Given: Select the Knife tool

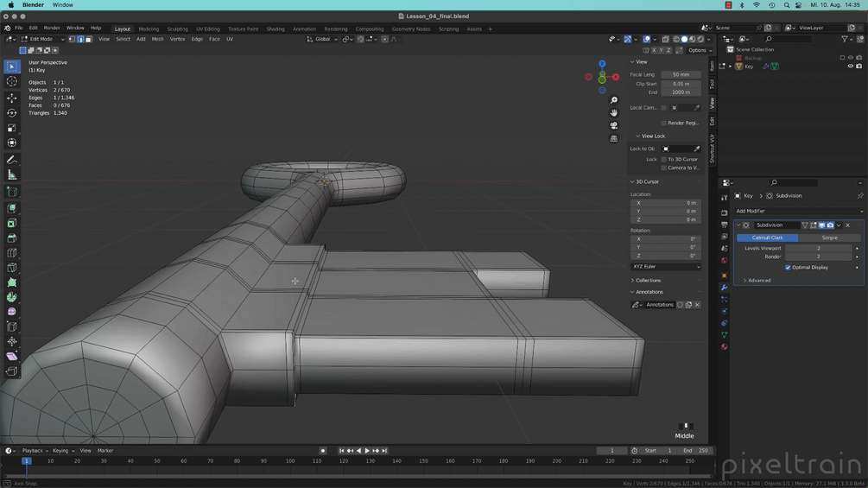Looking at the screenshot, I should click(x=11, y=268).
